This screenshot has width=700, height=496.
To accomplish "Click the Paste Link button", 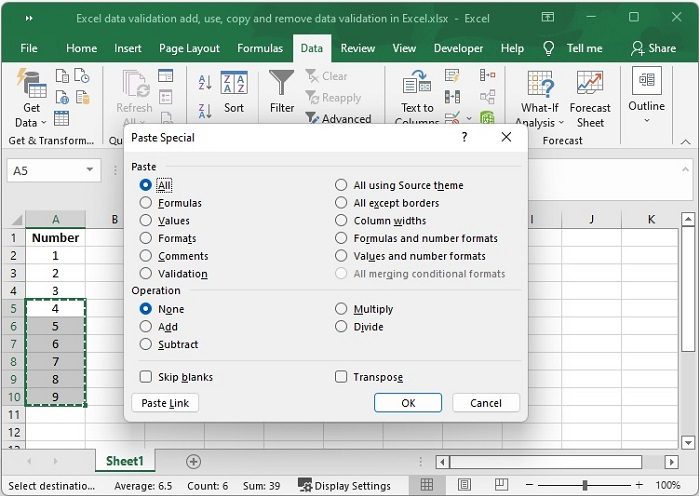I will click(166, 403).
